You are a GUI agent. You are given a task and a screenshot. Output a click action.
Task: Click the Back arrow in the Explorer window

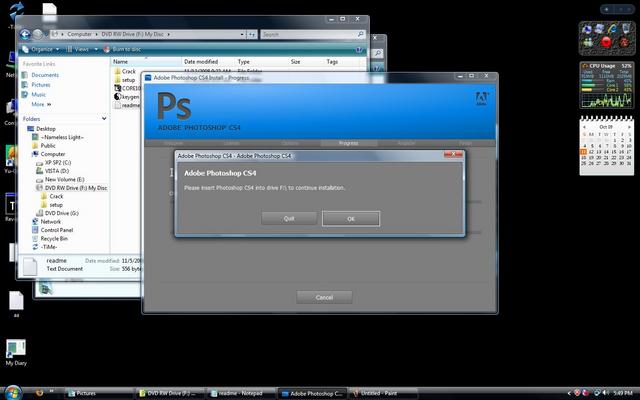25,34
